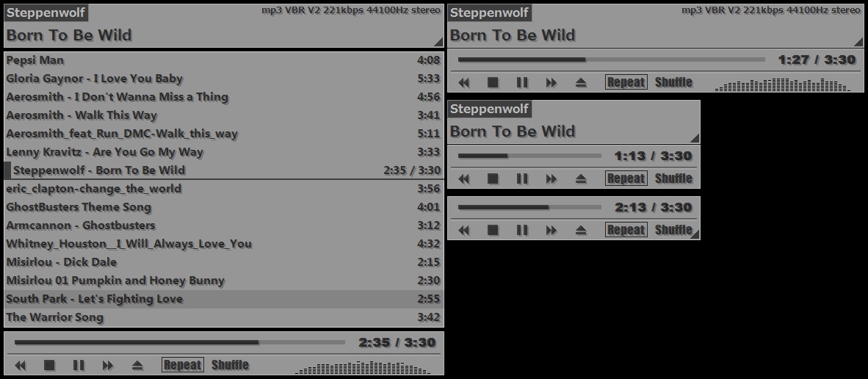This screenshot has width=868, height=379.
Task: Click the eject icon in the 1:13 player
Action: pos(581,178)
